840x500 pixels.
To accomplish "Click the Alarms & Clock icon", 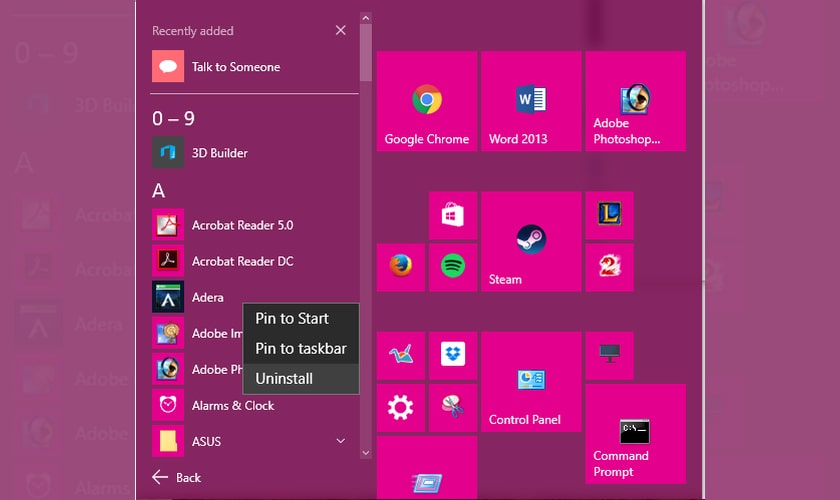I will pyautogui.click(x=168, y=405).
